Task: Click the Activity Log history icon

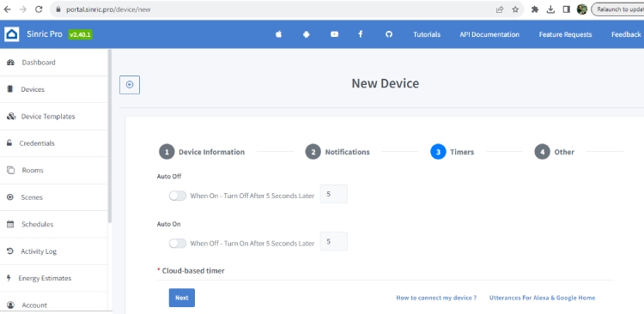Action: [x=10, y=251]
